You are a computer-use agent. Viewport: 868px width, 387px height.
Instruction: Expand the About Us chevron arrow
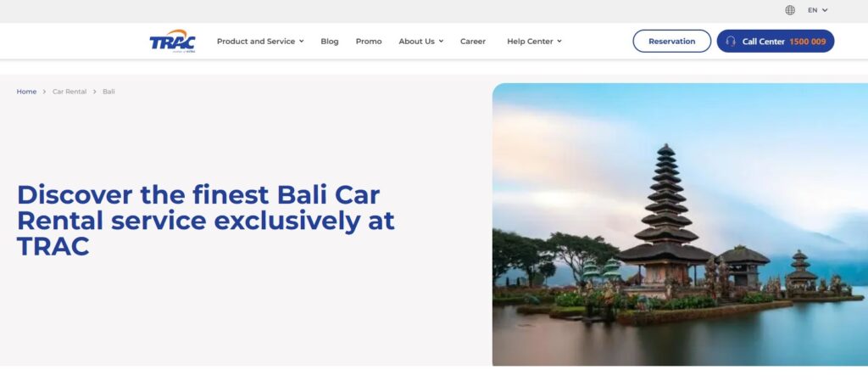tap(441, 41)
